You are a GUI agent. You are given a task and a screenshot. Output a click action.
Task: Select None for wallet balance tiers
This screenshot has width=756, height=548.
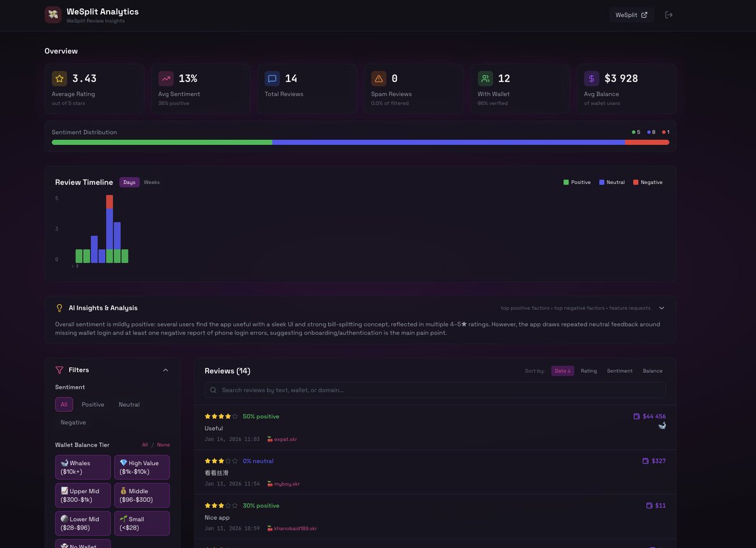point(163,445)
